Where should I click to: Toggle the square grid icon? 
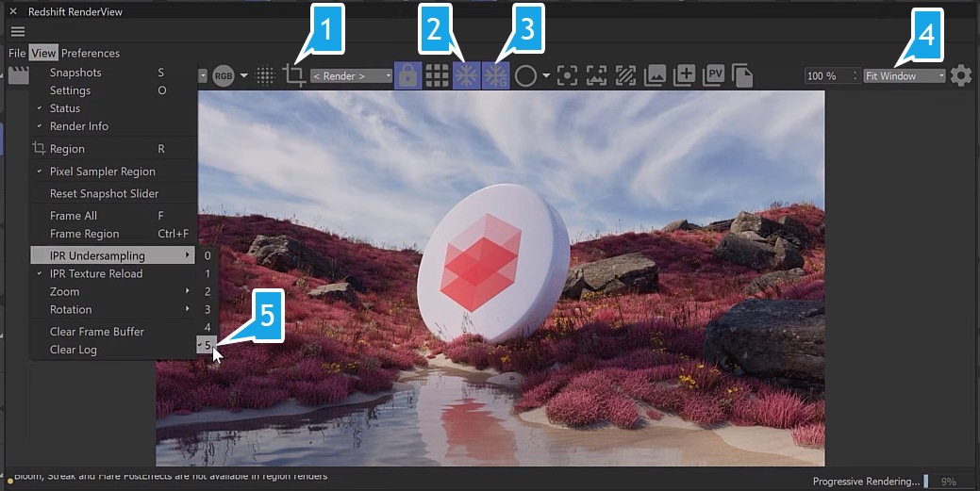tap(437, 76)
